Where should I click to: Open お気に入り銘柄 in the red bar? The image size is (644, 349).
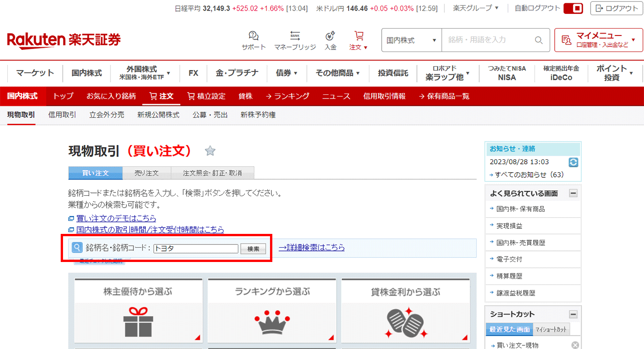click(x=111, y=96)
